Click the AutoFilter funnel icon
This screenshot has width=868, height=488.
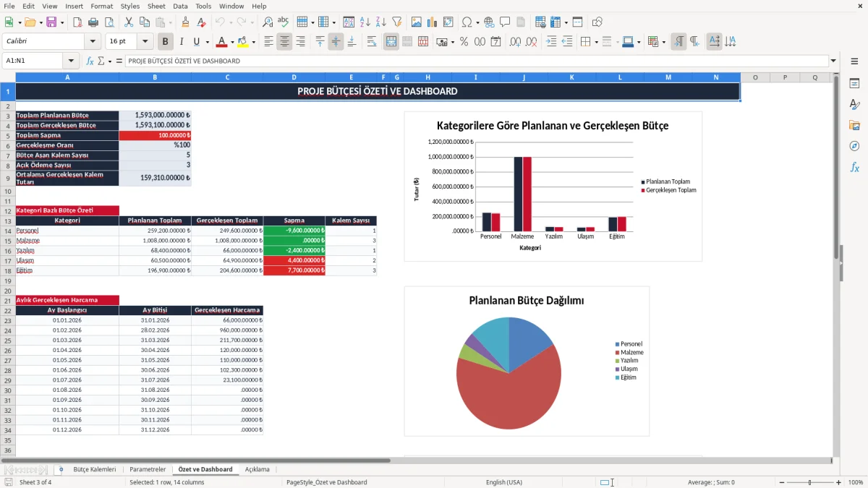[396, 22]
